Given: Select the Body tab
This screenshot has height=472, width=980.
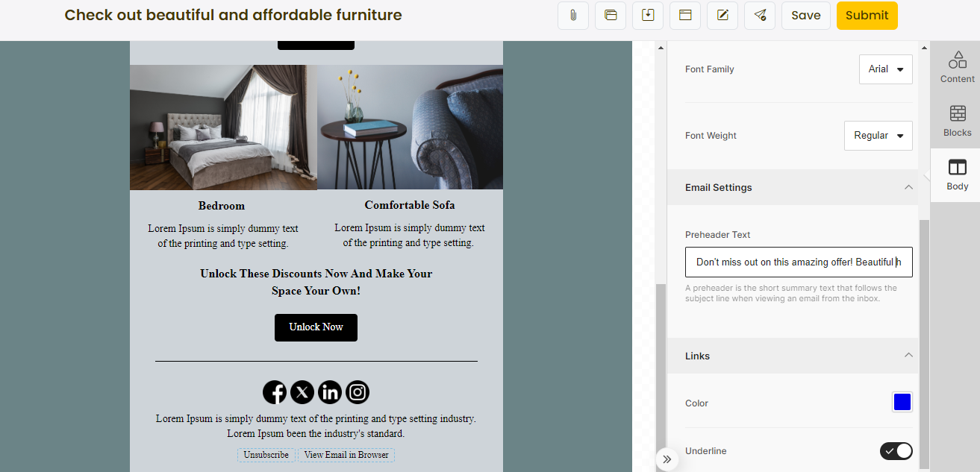Looking at the screenshot, I should (x=957, y=175).
